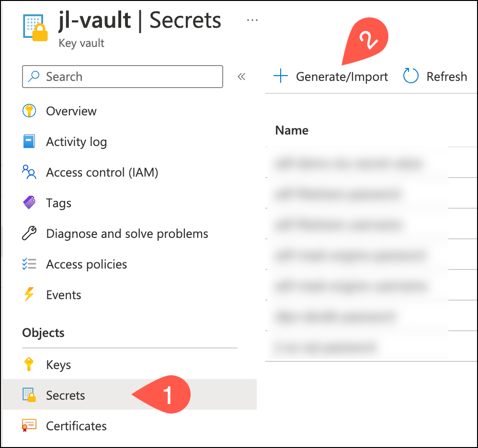Click the Events lightning bolt icon
Viewport: 478px width, 448px height.
(x=29, y=295)
